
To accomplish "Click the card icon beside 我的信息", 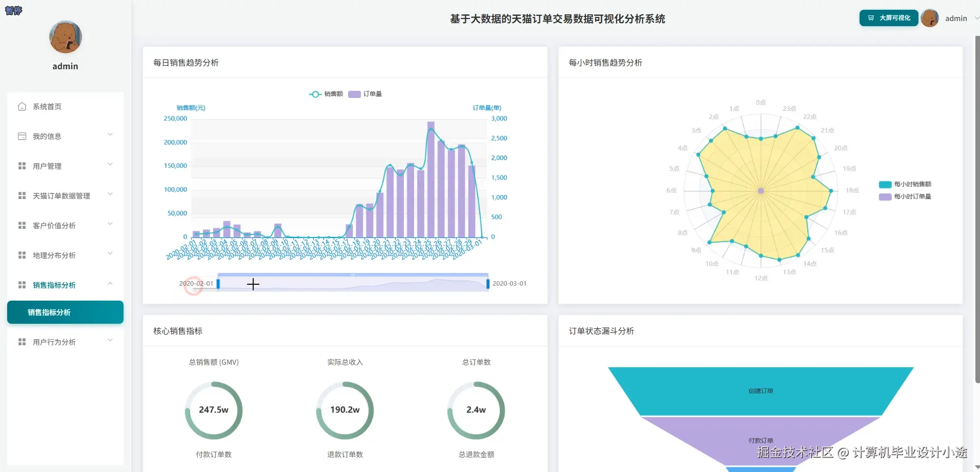I will click(22, 136).
